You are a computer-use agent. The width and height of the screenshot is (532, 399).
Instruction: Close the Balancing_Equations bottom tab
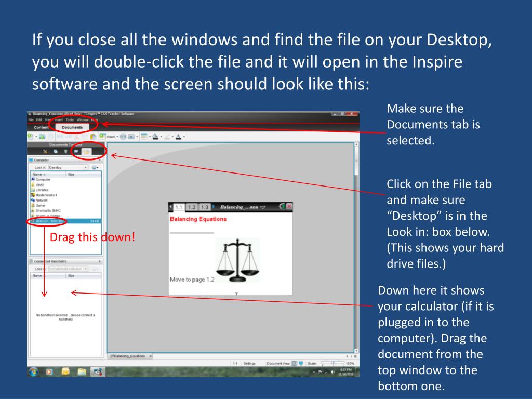click(x=150, y=356)
